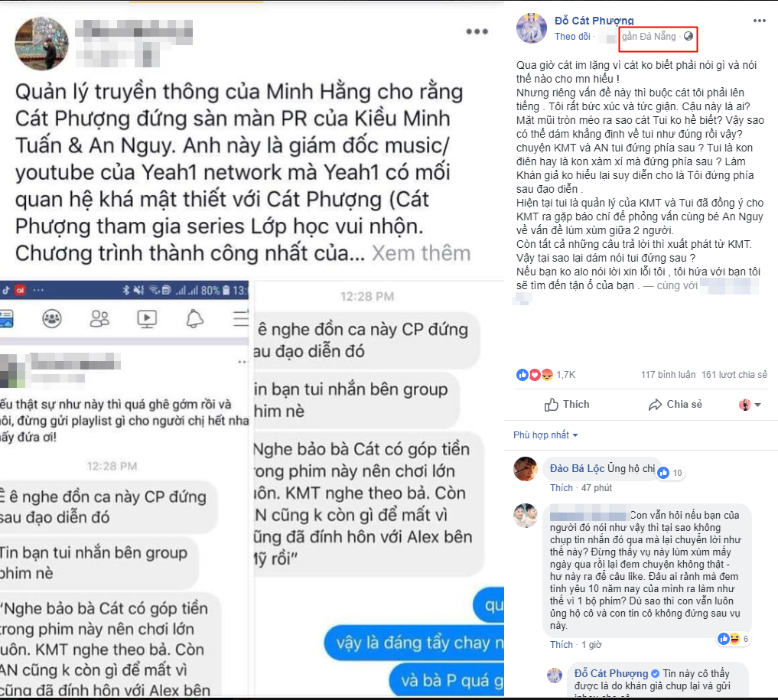Open the watch video icon in the phone bar

click(147, 318)
